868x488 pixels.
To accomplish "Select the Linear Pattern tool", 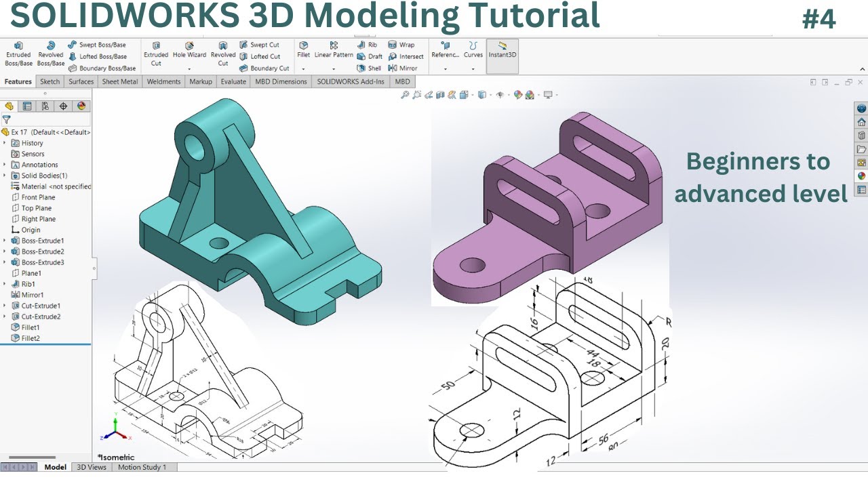I will pos(334,50).
